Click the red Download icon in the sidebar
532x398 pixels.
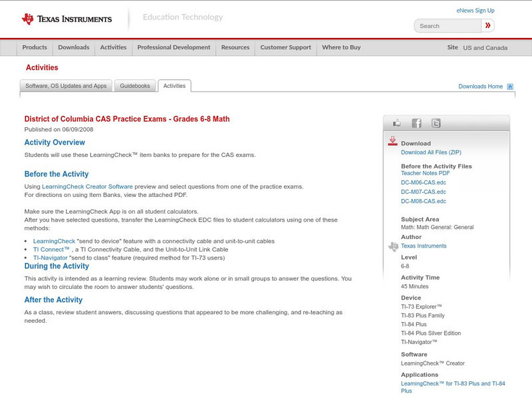tap(392, 141)
